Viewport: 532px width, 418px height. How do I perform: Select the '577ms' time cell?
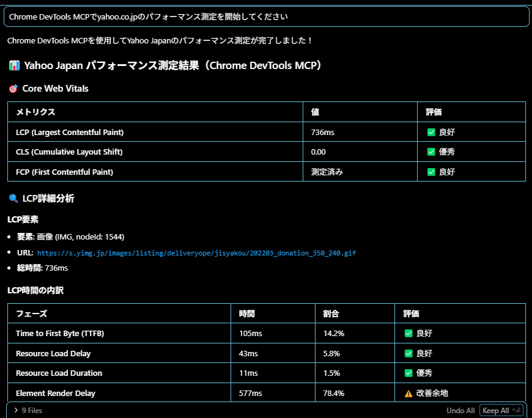273,393
